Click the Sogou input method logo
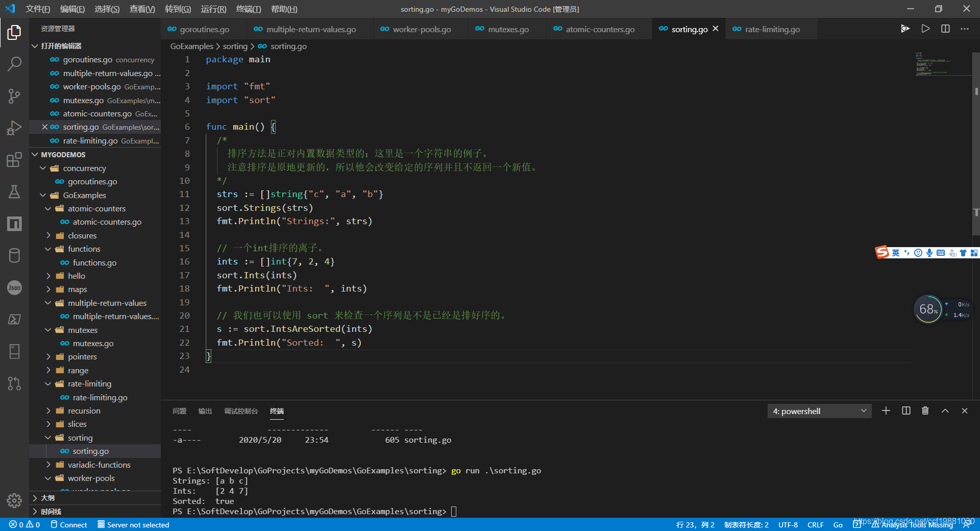This screenshot has width=980, height=531. click(882, 252)
